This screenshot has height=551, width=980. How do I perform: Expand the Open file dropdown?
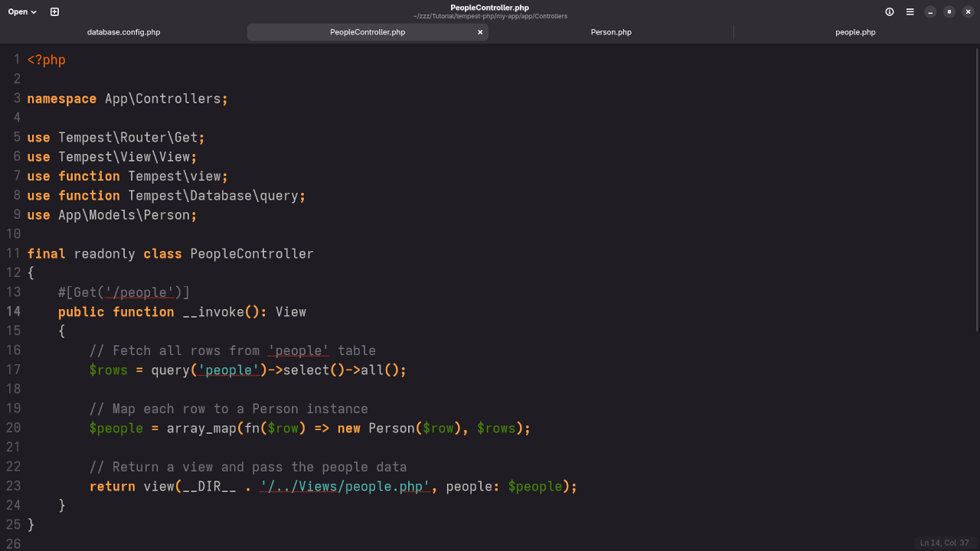point(22,11)
